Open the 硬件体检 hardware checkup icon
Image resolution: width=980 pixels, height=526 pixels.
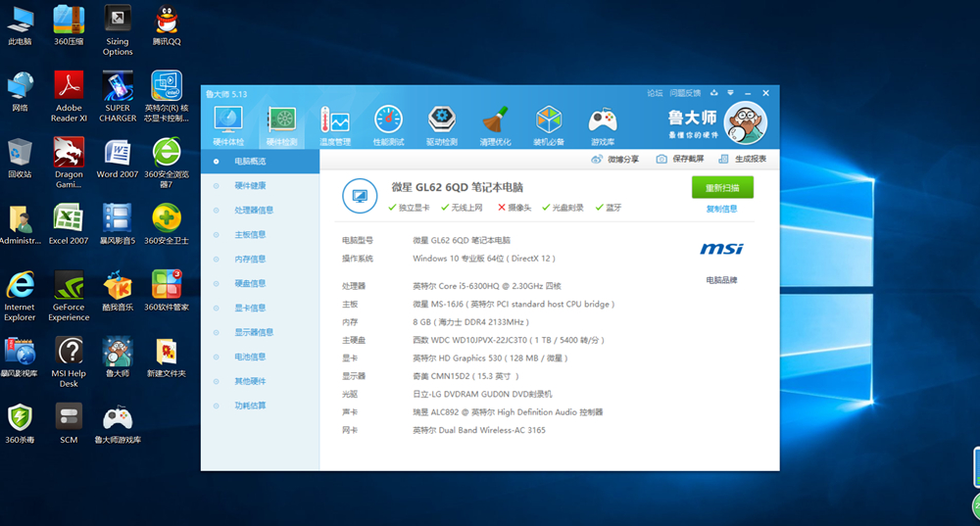coord(228,125)
